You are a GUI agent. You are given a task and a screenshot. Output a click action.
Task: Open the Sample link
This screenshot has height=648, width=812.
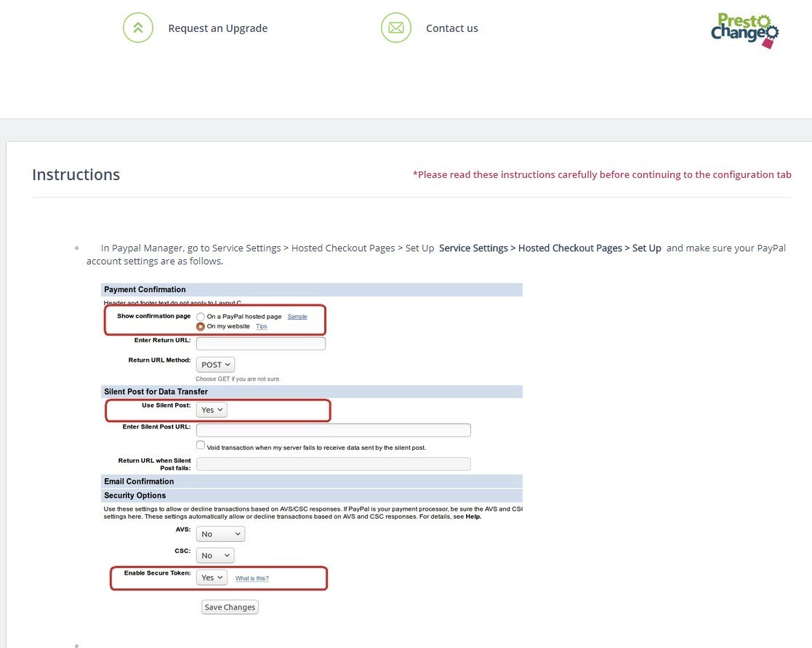(x=297, y=317)
